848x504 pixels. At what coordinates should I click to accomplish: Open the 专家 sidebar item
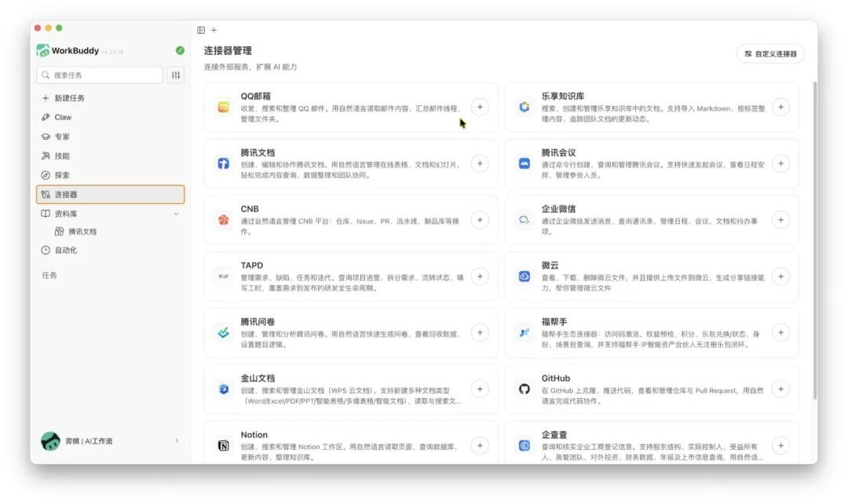[111, 137]
